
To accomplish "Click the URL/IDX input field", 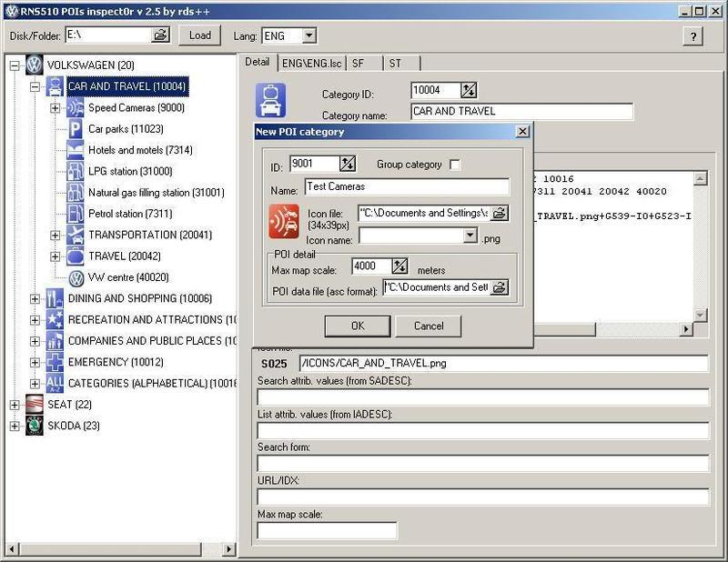I will [483, 497].
